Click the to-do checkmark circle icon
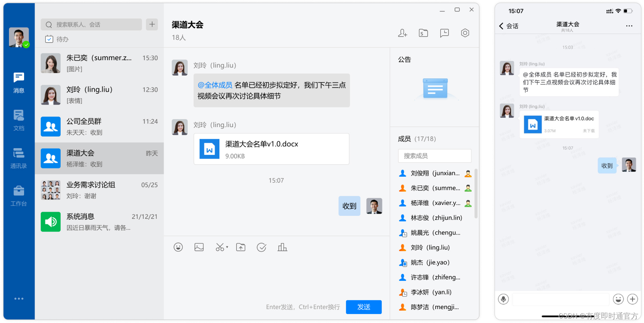The image size is (644, 323). pyautogui.click(x=262, y=247)
